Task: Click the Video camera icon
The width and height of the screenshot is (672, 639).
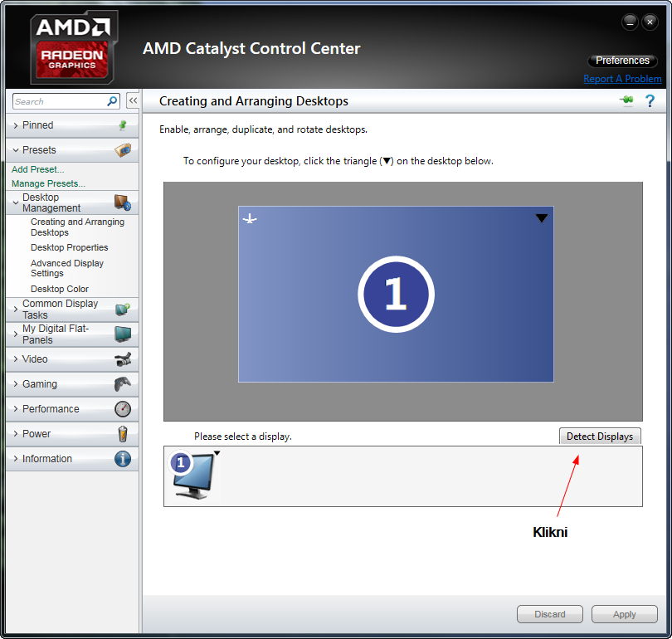Action: (x=123, y=359)
